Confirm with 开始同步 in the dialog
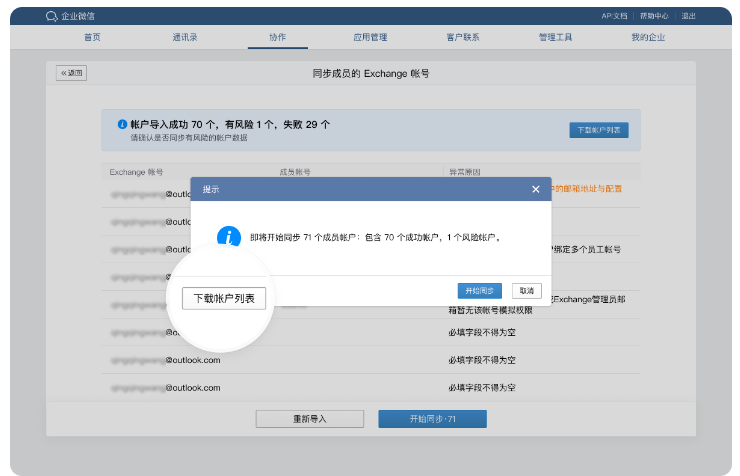740x476 pixels. point(479,290)
